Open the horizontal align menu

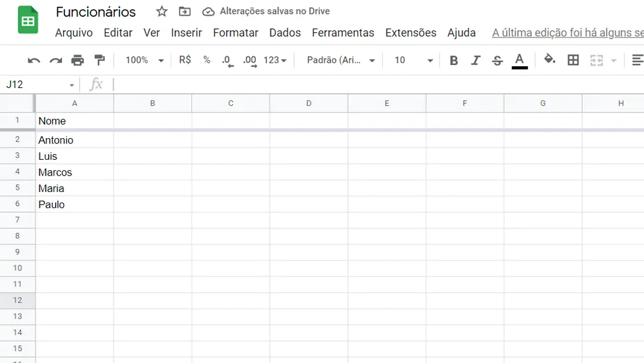(638, 60)
